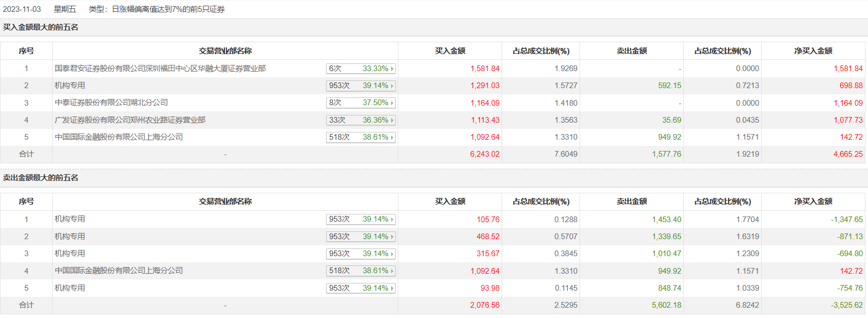Click 机构专用 in the top-buyers table
The width and height of the screenshot is (868, 318).
click(70, 86)
